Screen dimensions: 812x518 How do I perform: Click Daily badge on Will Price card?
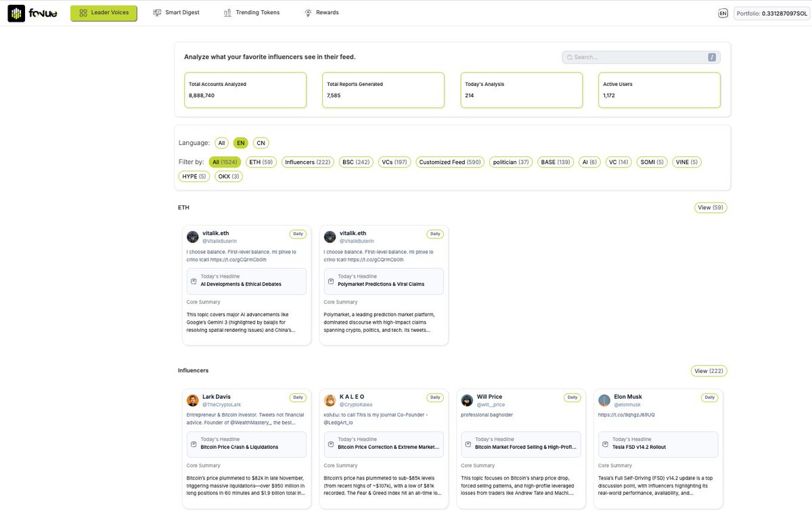572,397
